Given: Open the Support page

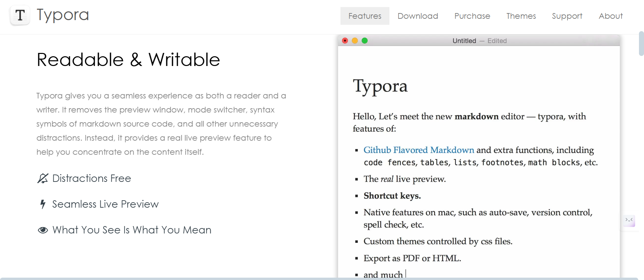Looking at the screenshot, I should 567,16.
